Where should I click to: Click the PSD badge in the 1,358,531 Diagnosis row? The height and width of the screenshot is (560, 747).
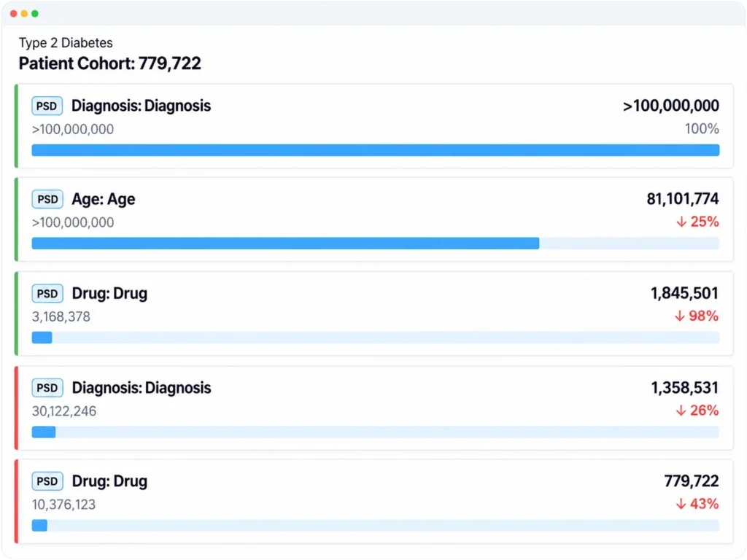(x=47, y=388)
